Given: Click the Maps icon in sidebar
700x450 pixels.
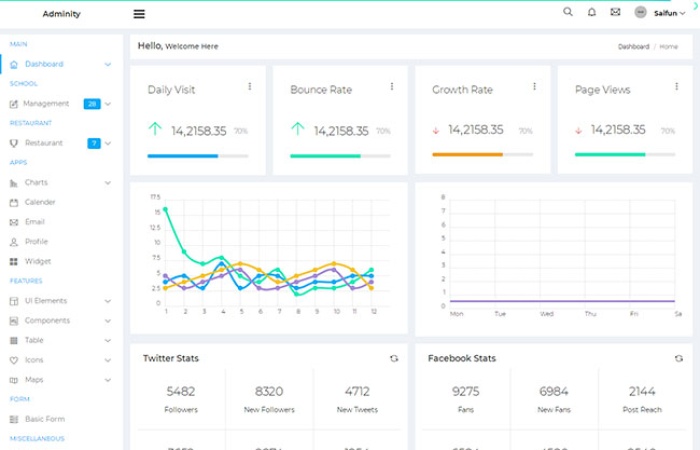Looking at the screenshot, I should 14,380.
